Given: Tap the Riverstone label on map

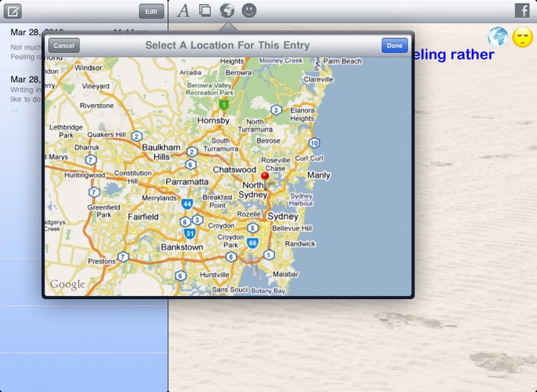Looking at the screenshot, I should click(97, 106).
